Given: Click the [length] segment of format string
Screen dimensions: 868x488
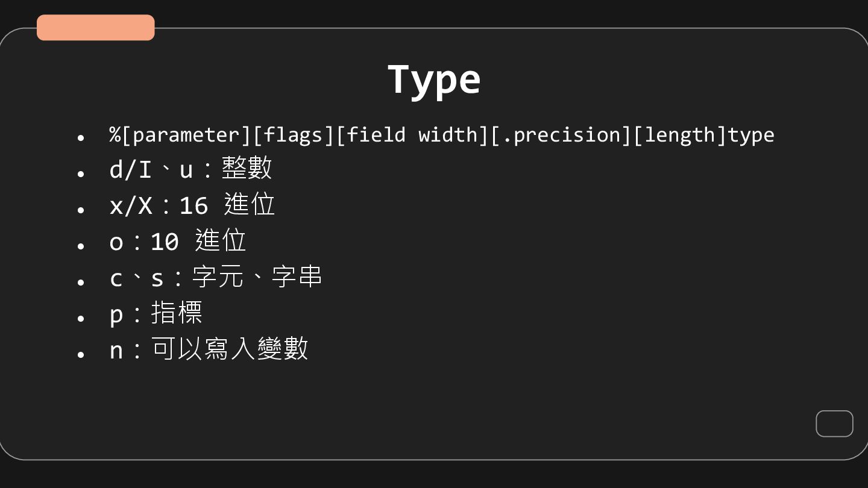Looking at the screenshot, I should click(x=680, y=135).
